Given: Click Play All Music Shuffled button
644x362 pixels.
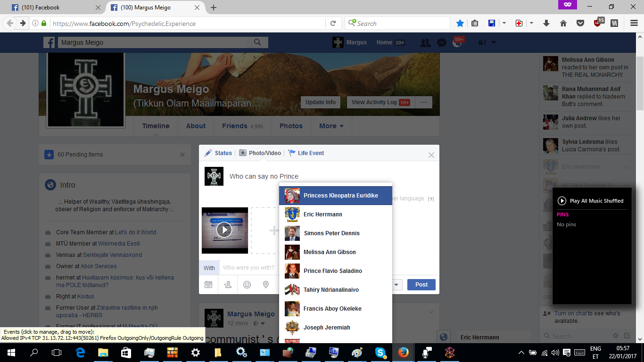Looking at the screenshot, I should [590, 201].
